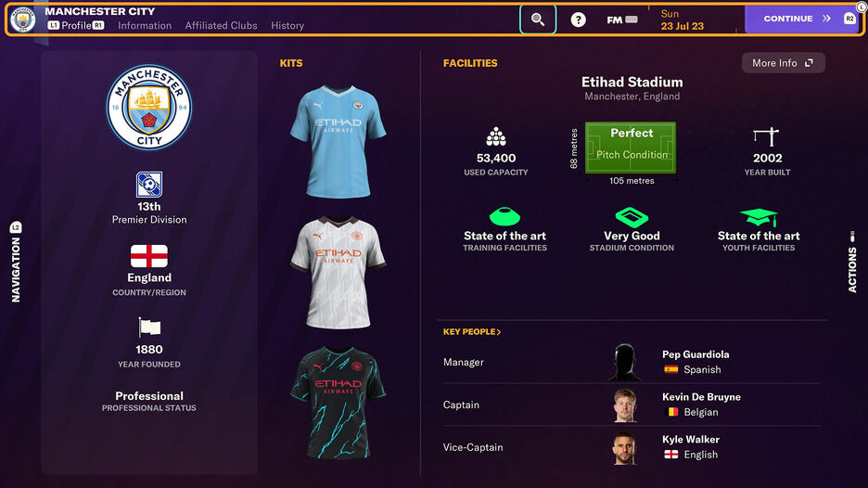This screenshot has width=868, height=488.
Task: Click the Perfect Pitch Condition panel
Action: 631,148
